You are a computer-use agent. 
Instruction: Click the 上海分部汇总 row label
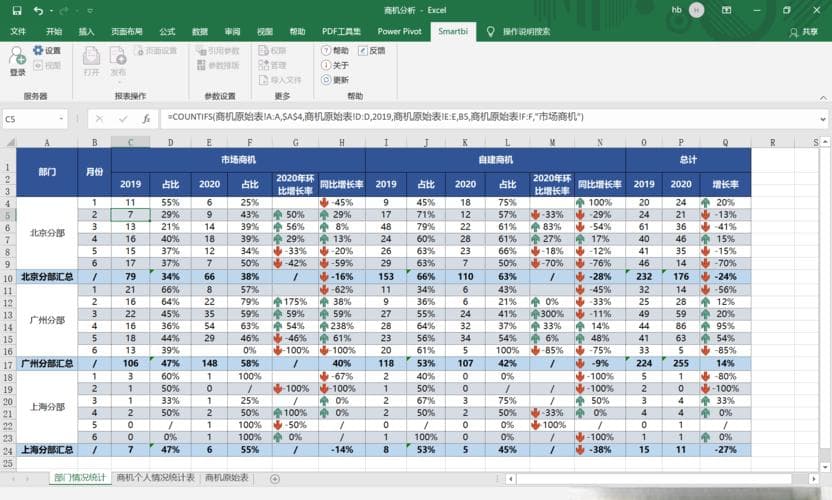(47, 450)
